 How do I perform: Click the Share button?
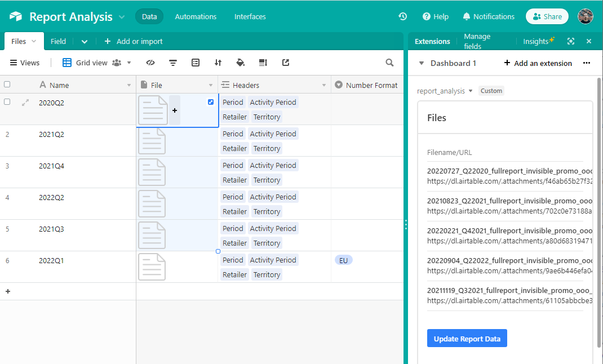(x=547, y=16)
